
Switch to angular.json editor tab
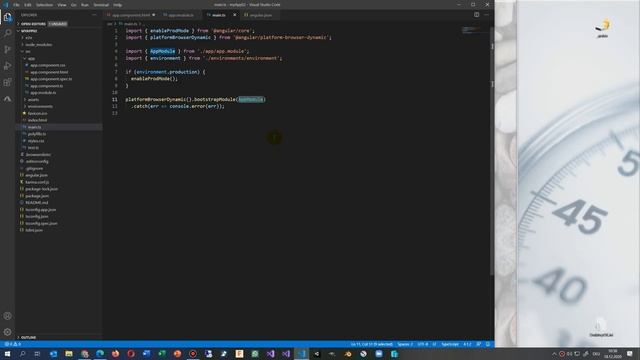pos(260,15)
